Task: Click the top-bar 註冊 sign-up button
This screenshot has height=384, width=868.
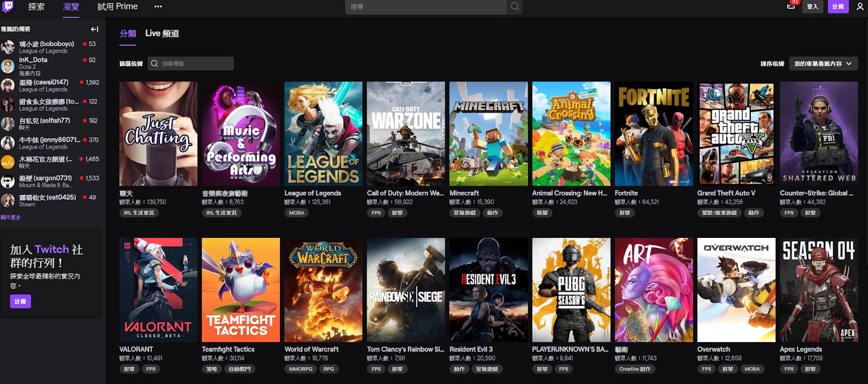Action: coord(838,7)
